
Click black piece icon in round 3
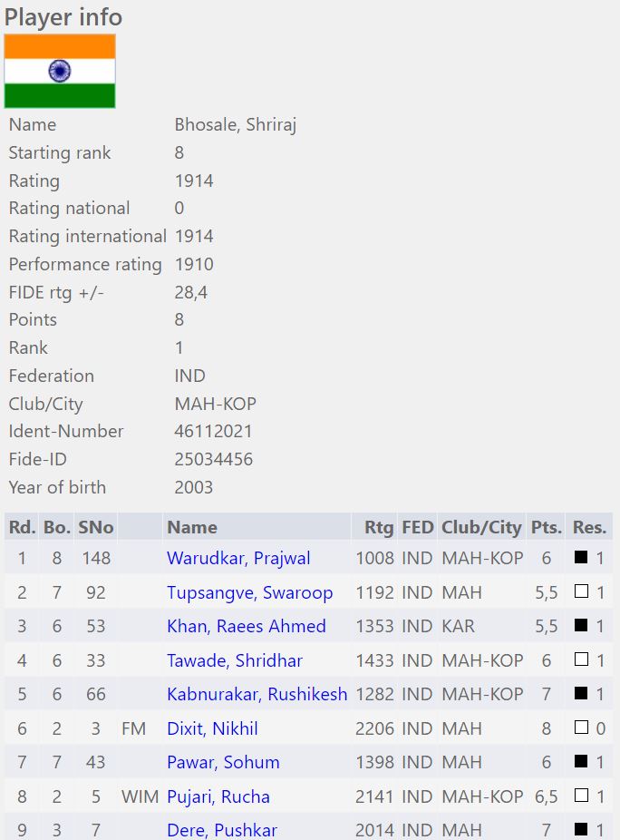(581, 626)
